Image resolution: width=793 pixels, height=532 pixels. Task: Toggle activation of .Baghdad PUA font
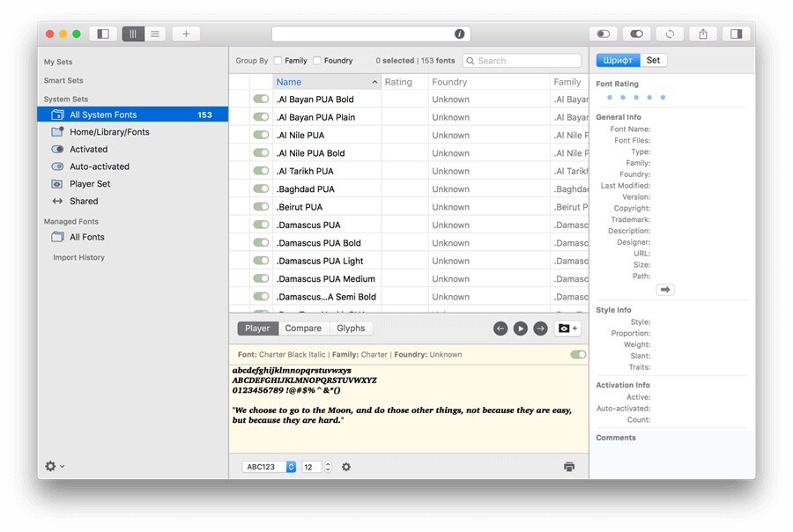click(261, 188)
